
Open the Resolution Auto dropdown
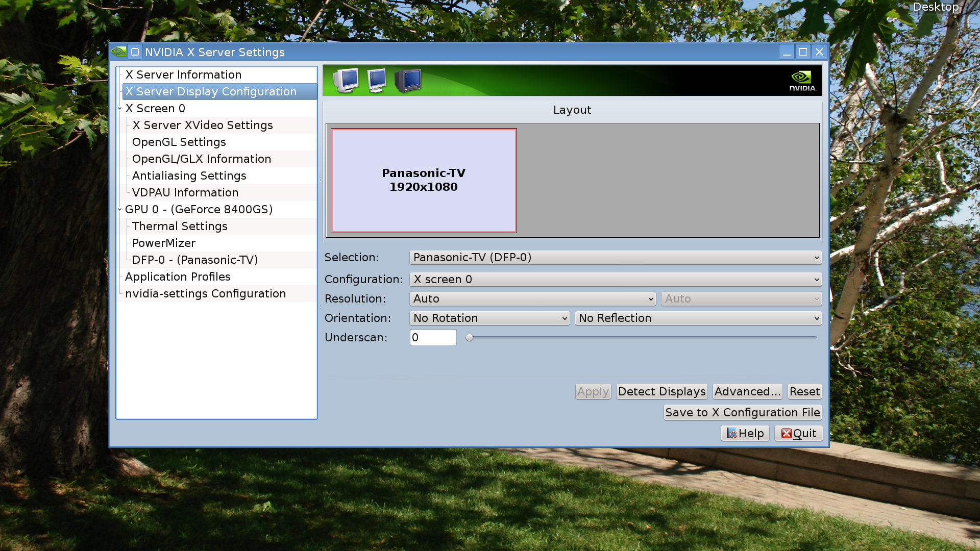[533, 299]
